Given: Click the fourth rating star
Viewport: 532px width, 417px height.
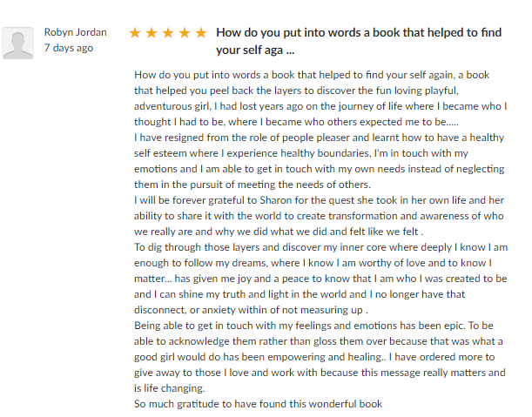Looking at the screenshot, I should (x=185, y=33).
